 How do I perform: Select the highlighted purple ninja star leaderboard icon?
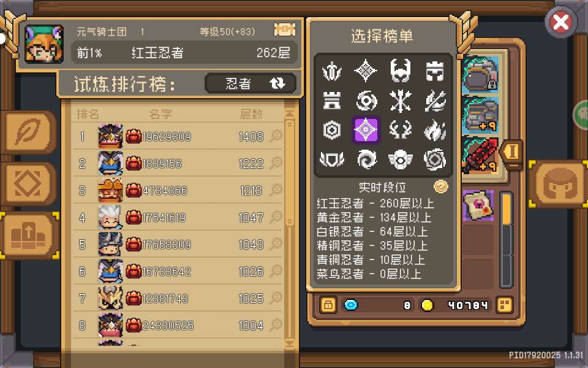pos(366,130)
